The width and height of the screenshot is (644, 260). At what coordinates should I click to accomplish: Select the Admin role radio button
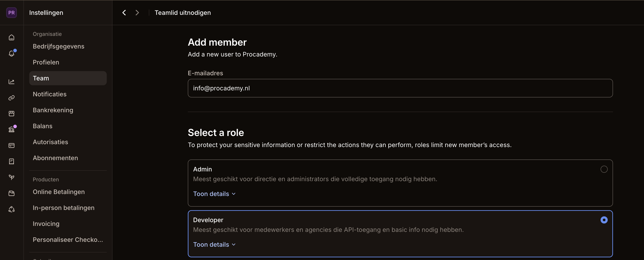point(604,169)
